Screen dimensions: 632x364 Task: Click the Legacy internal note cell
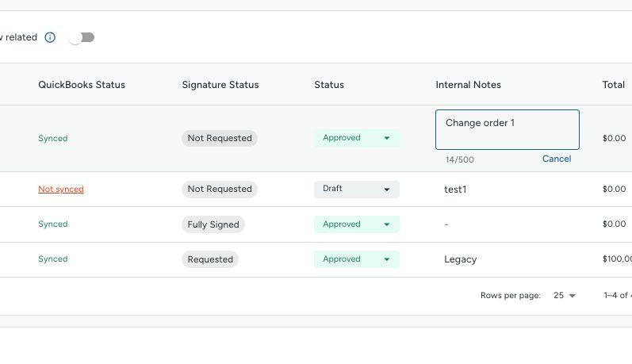460,259
